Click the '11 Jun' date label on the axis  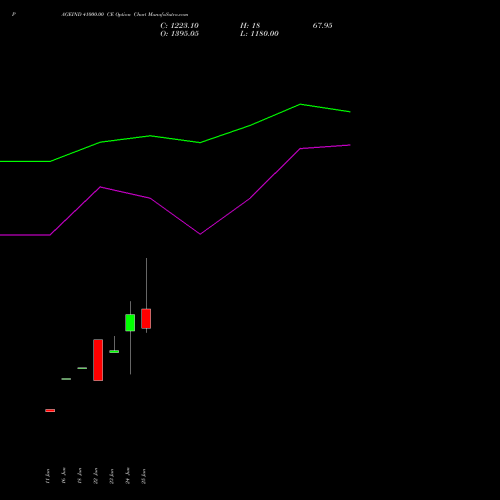click(47, 476)
